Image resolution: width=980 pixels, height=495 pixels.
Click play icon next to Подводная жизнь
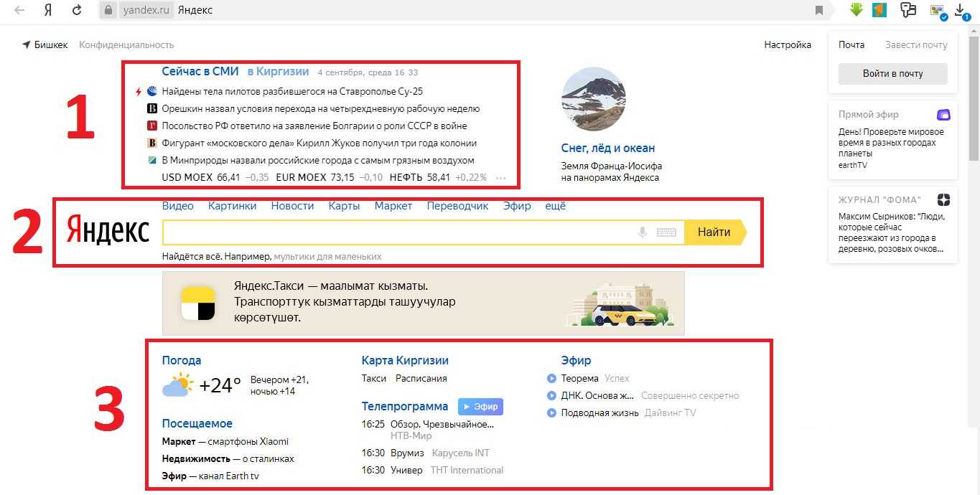coord(551,412)
